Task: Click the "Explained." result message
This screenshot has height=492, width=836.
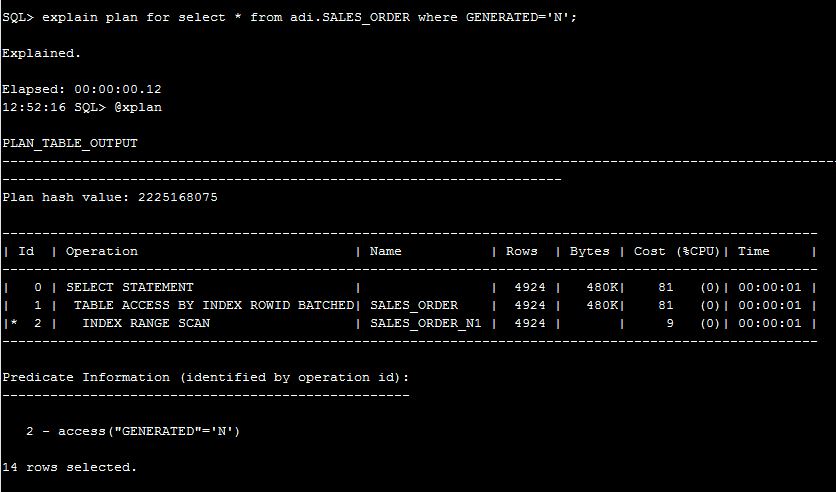Action: point(42,52)
